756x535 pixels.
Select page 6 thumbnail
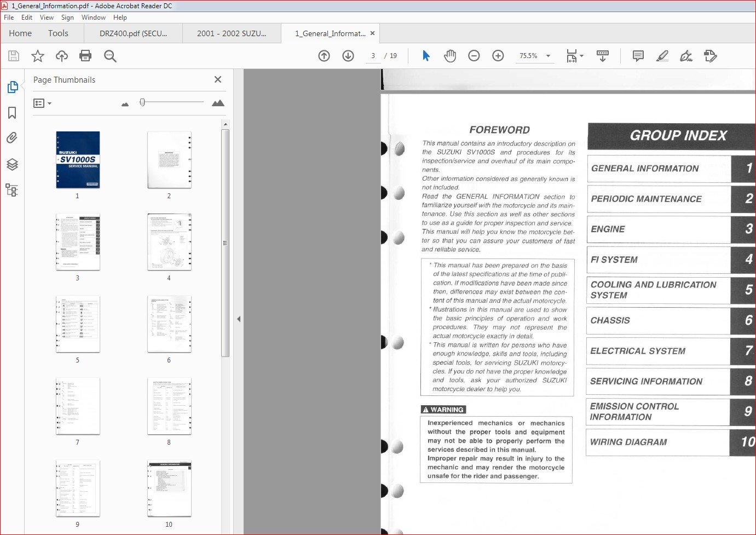pos(169,324)
